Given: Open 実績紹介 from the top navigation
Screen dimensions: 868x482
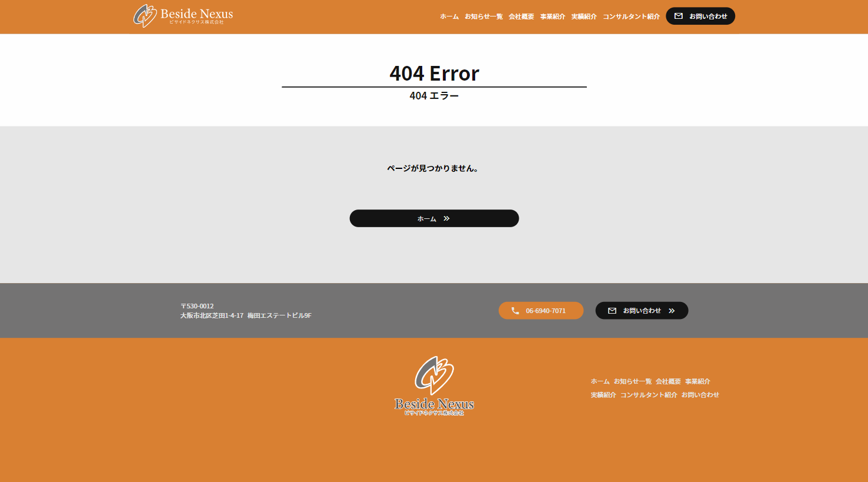Looking at the screenshot, I should coord(583,16).
